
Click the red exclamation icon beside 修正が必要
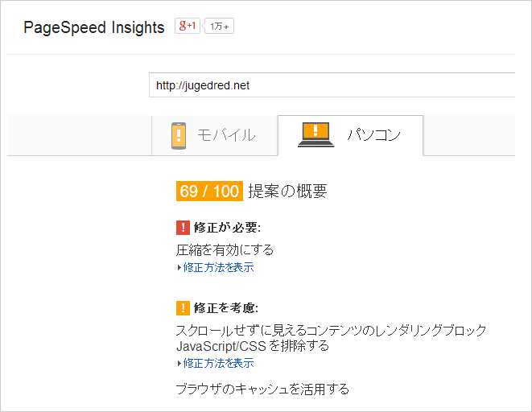click(183, 228)
